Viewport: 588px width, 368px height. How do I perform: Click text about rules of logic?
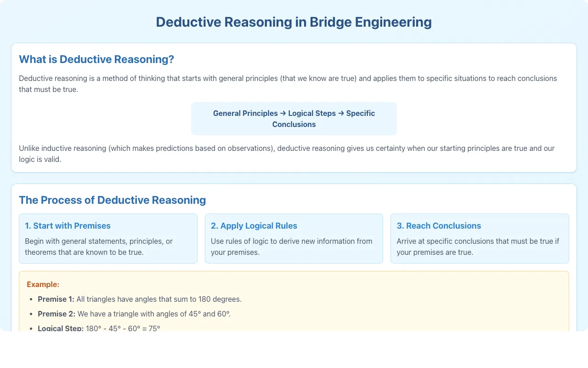(292, 247)
